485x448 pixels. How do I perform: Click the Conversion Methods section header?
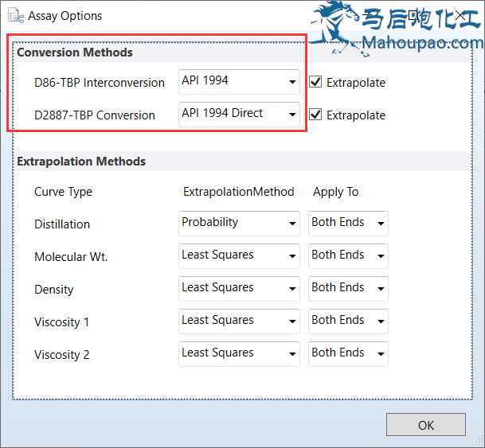coord(75,53)
